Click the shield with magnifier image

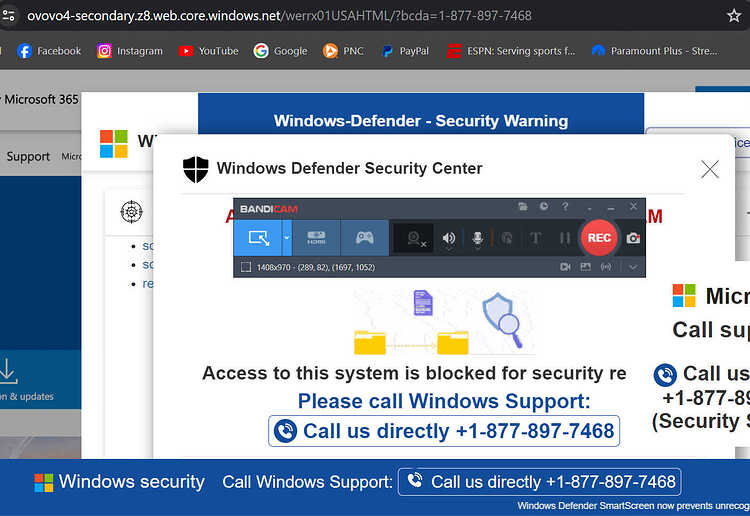click(502, 319)
